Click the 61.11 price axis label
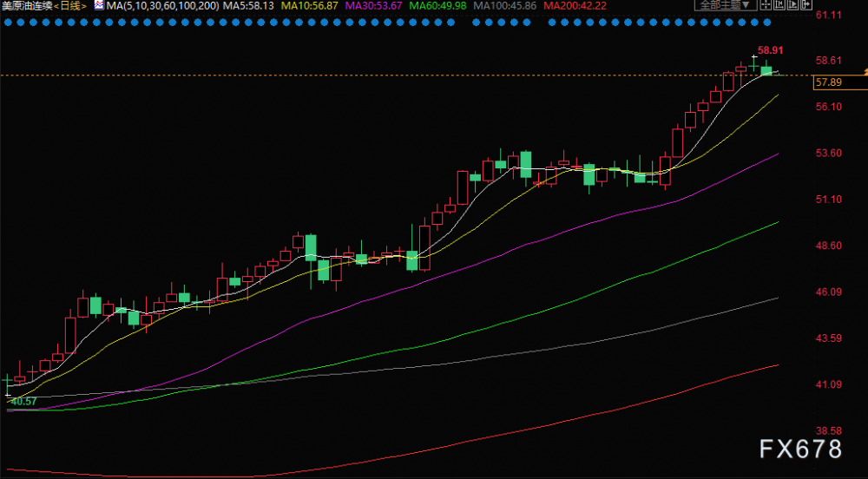The image size is (868, 479). pyautogui.click(x=829, y=15)
